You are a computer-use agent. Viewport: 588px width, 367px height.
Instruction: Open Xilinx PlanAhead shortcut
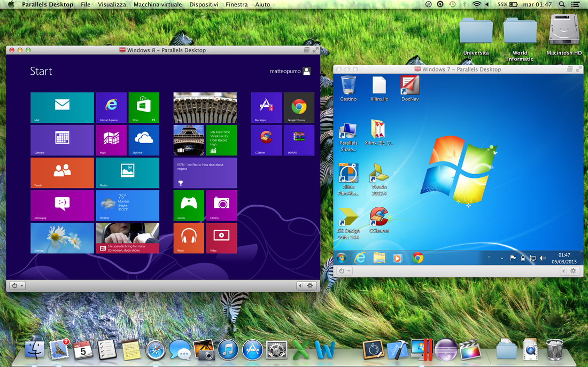point(349,179)
